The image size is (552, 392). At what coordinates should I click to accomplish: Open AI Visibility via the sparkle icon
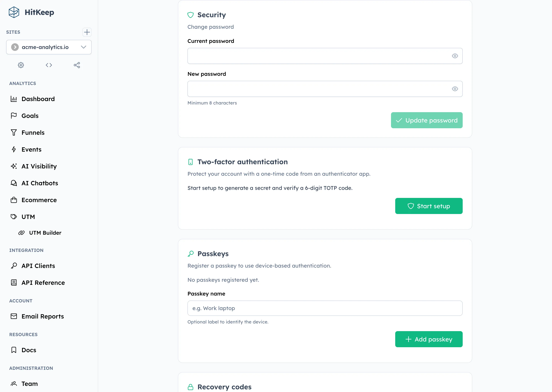pos(14,166)
